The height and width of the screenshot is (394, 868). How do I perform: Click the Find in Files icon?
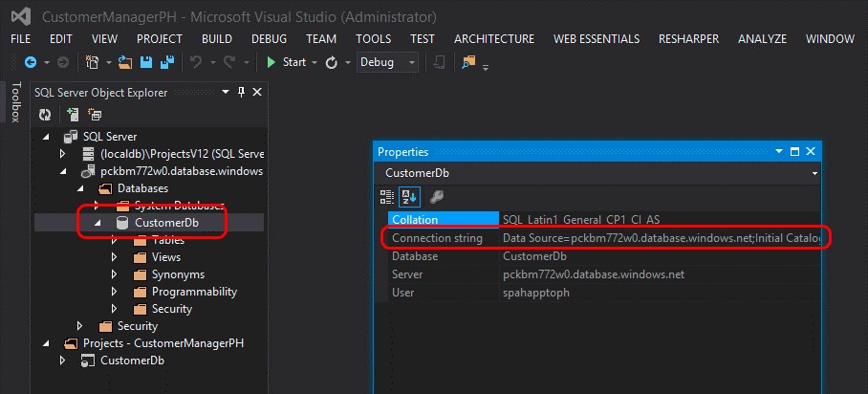point(468,62)
